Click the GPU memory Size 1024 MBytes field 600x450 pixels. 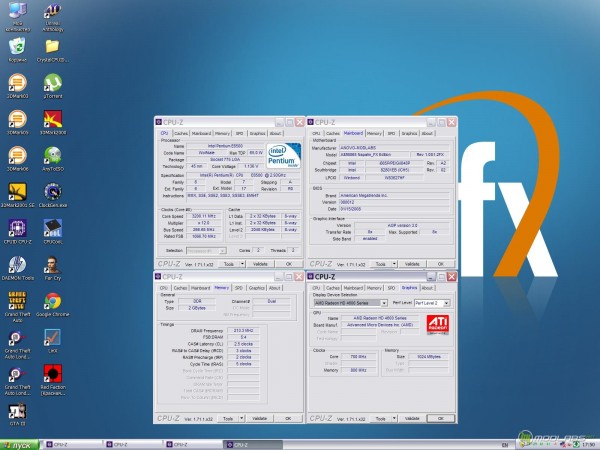429,356
